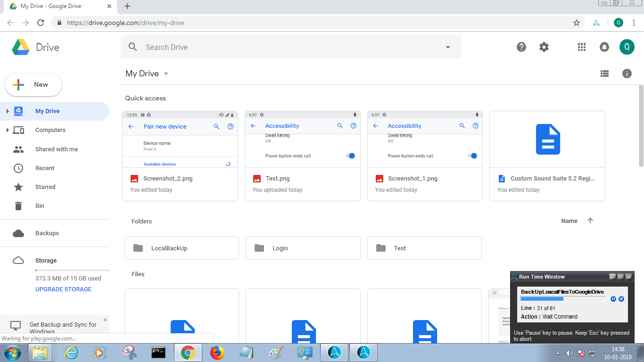
Task: Click the New button
Action: (x=33, y=85)
